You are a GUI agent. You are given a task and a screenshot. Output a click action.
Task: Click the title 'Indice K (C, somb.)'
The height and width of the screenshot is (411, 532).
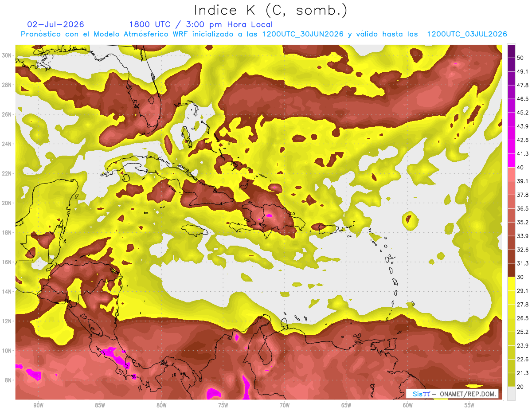(x=271, y=10)
